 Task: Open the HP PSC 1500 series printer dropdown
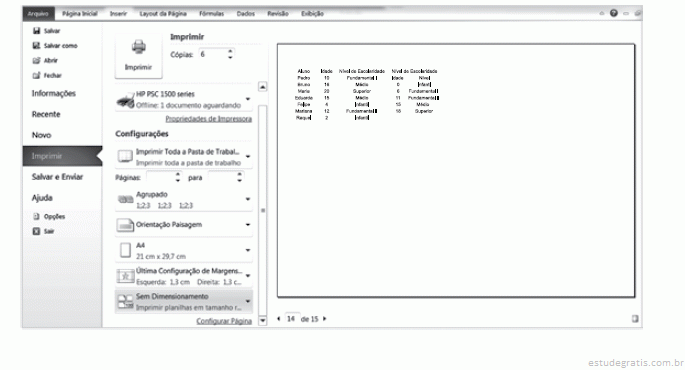248,99
